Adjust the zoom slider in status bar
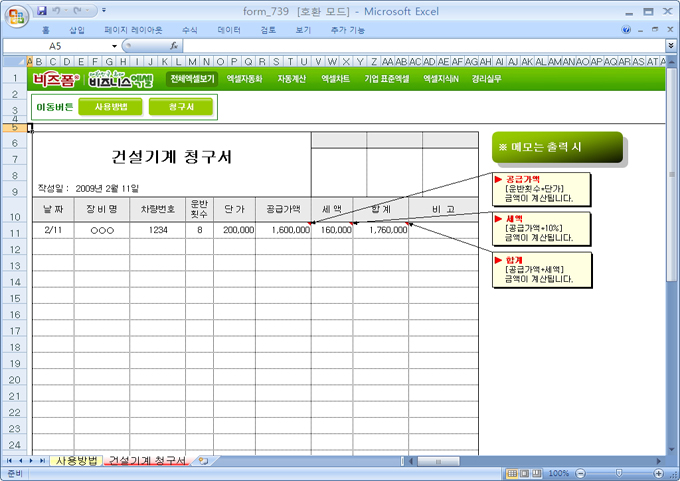Viewport: 680px width, 481px height. (617, 473)
